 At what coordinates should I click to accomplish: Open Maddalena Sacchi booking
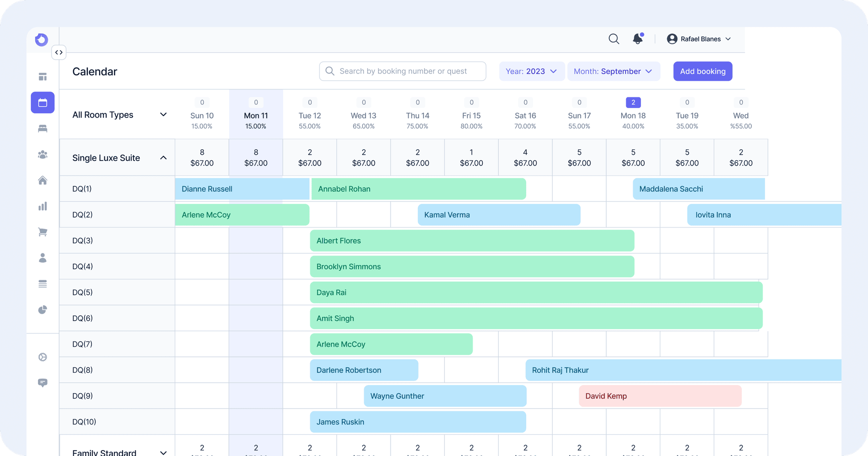point(698,189)
